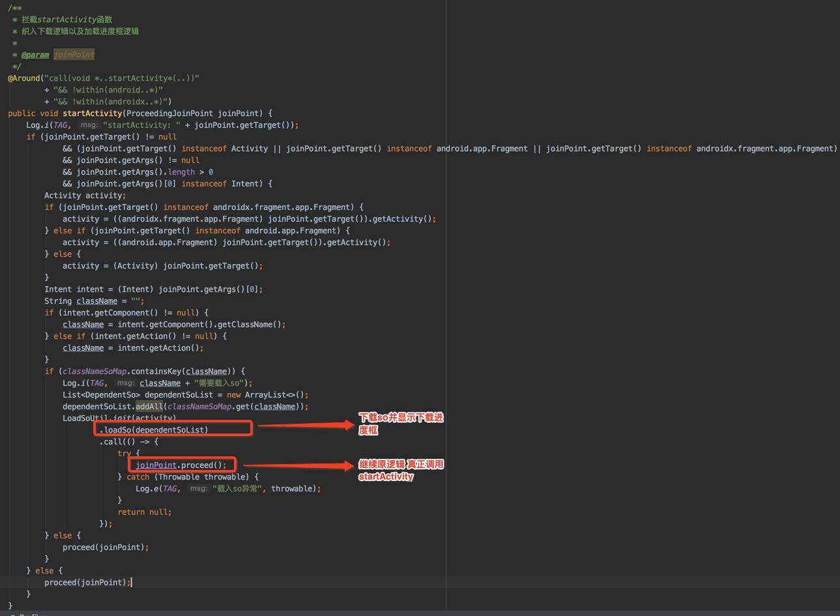840x616 pixels.
Task: Click the .loadSo(dependentSoList) call
Action: (154, 430)
